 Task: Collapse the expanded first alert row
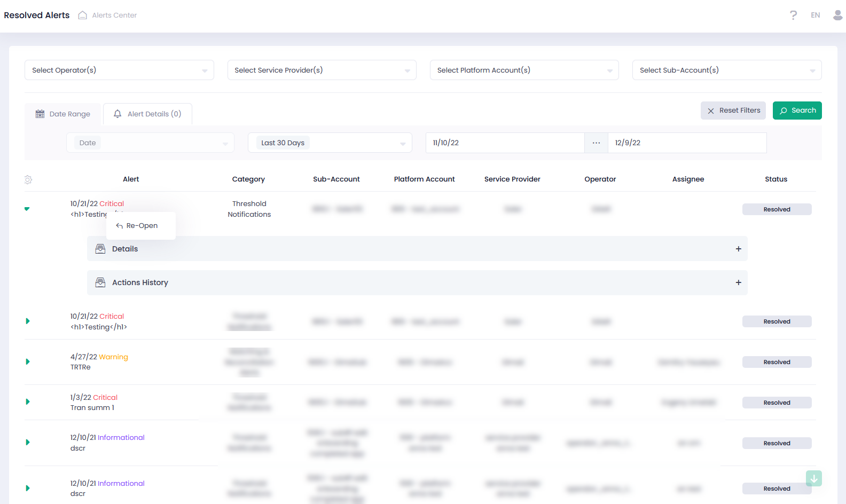pyautogui.click(x=27, y=209)
